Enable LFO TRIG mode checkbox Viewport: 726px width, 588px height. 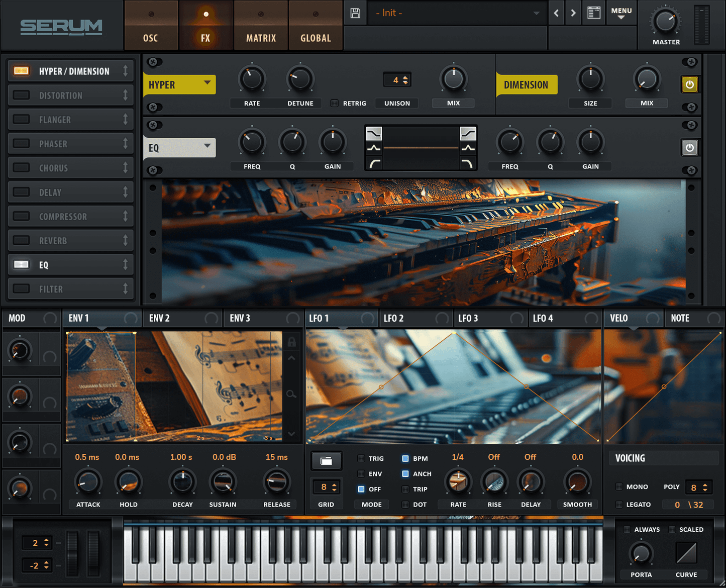tap(361, 458)
